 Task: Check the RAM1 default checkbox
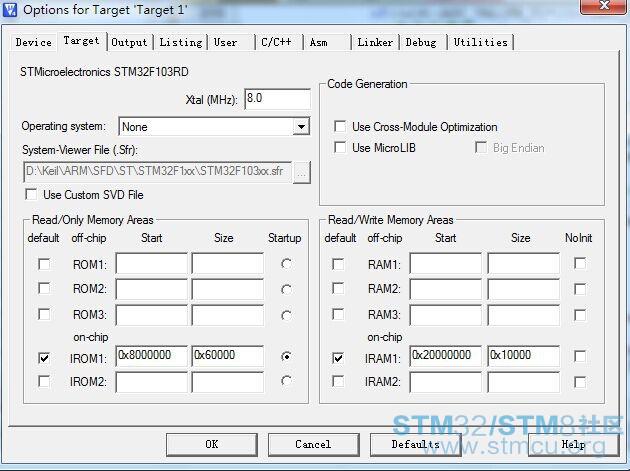[338, 264]
